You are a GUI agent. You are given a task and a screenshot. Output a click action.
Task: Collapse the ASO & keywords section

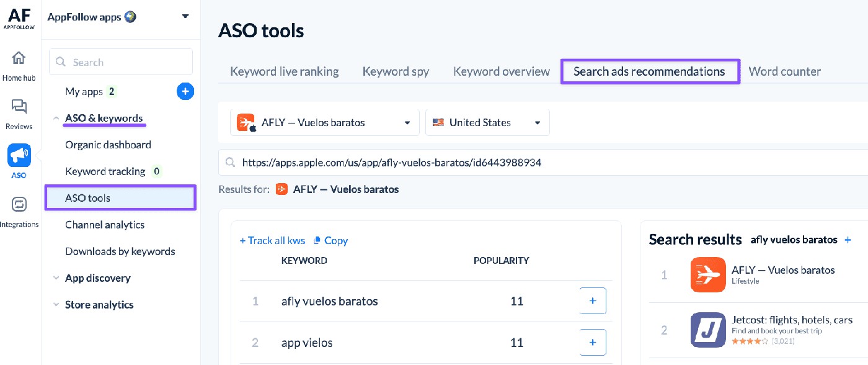click(56, 118)
